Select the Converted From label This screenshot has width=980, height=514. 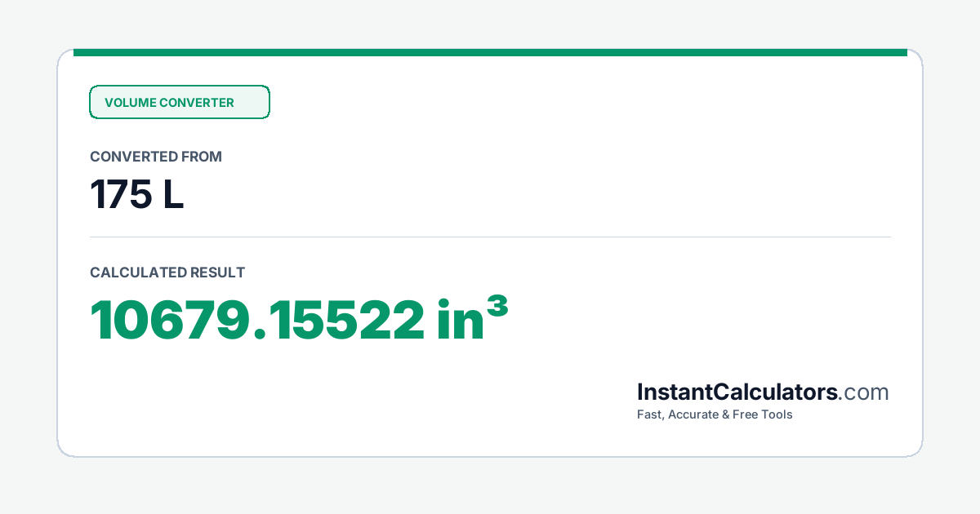pos(156,157)
